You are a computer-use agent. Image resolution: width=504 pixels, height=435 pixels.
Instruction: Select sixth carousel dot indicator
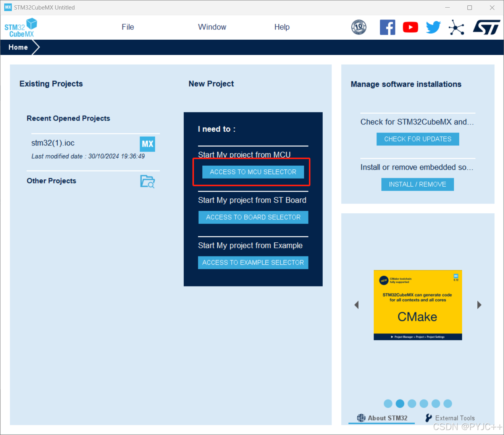(448, 404)
